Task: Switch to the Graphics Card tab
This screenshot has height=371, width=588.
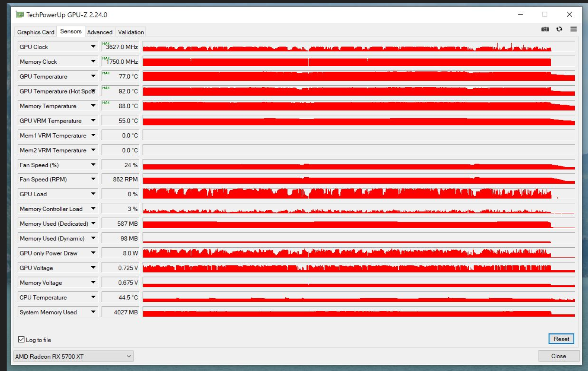Action: [x=36, y=32]
